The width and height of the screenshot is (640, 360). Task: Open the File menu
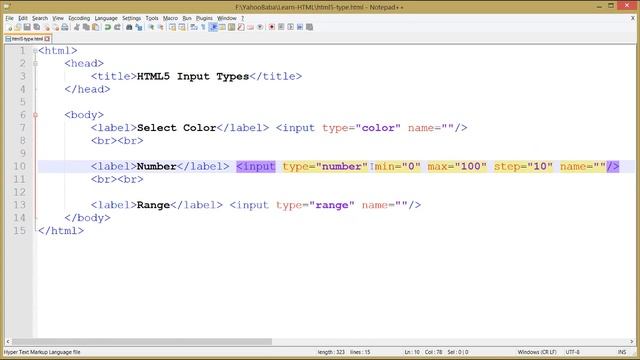click(x=9, y=18)
